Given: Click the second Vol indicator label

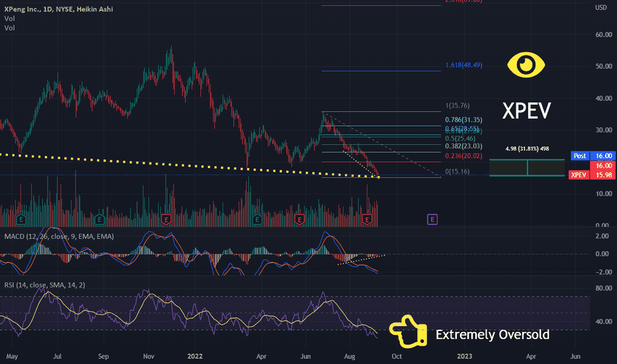Looking at the screenshot, I should [9, 28].
